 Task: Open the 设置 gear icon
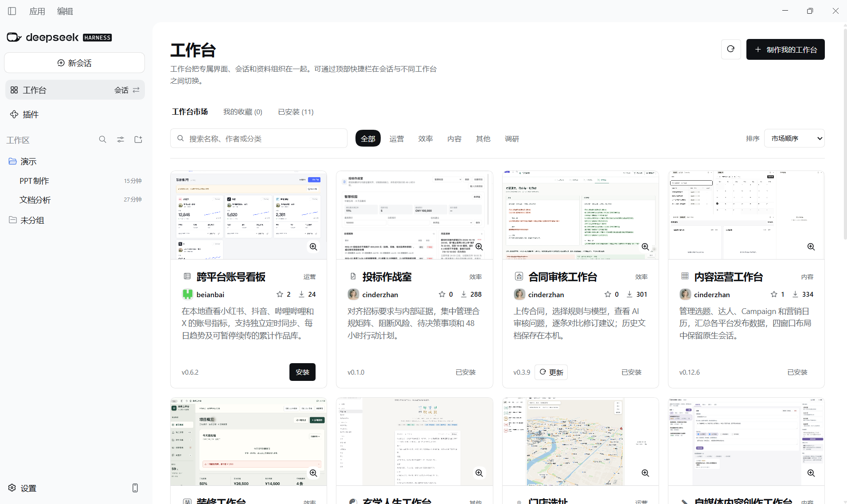[12, 488]
